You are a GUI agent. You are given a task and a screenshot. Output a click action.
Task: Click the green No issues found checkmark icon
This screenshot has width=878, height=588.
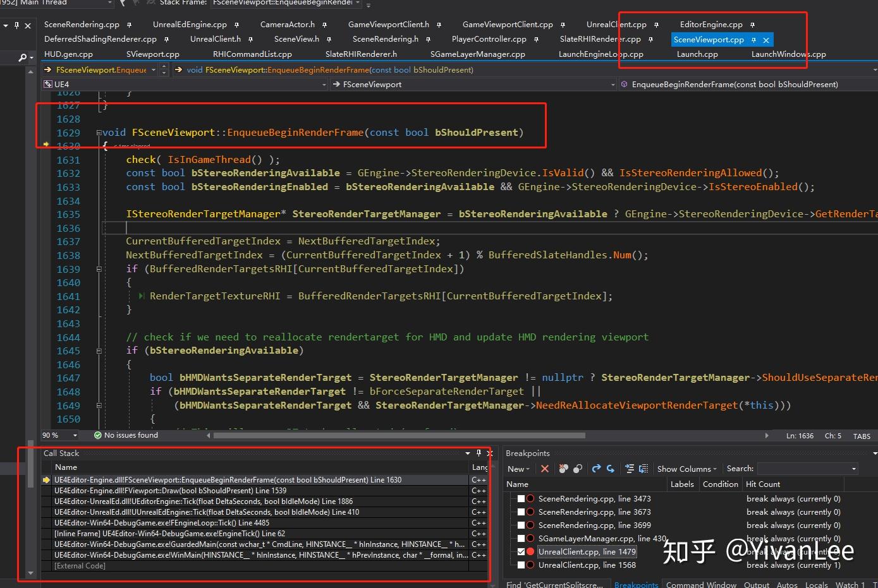coord(98,435)
